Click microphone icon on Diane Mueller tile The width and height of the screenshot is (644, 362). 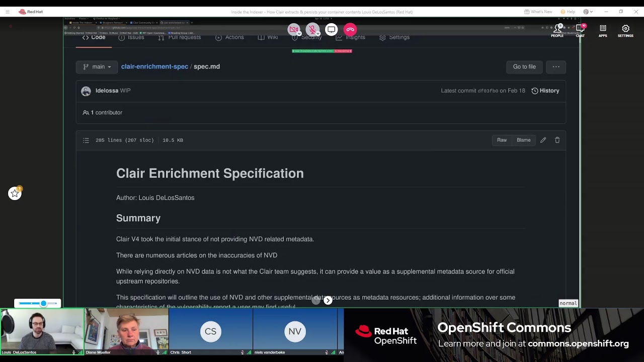158,352
